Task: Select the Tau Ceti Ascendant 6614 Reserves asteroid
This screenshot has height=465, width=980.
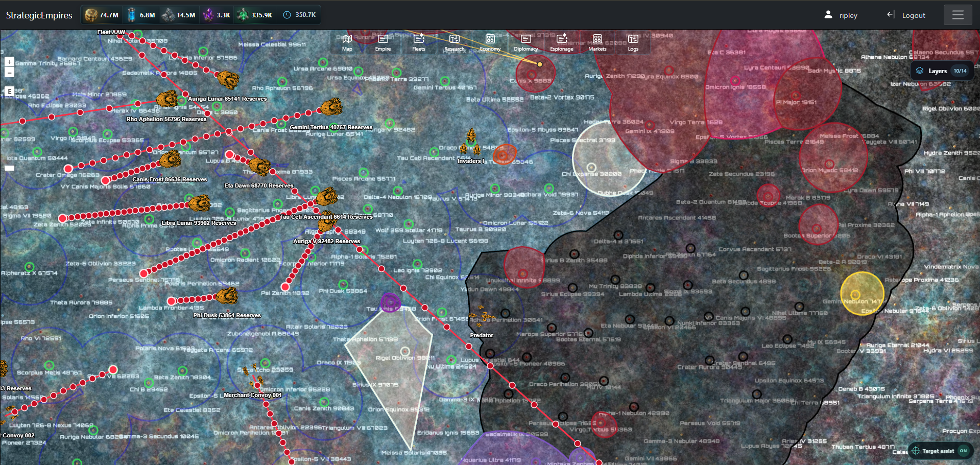Action: tap(327, 196)
